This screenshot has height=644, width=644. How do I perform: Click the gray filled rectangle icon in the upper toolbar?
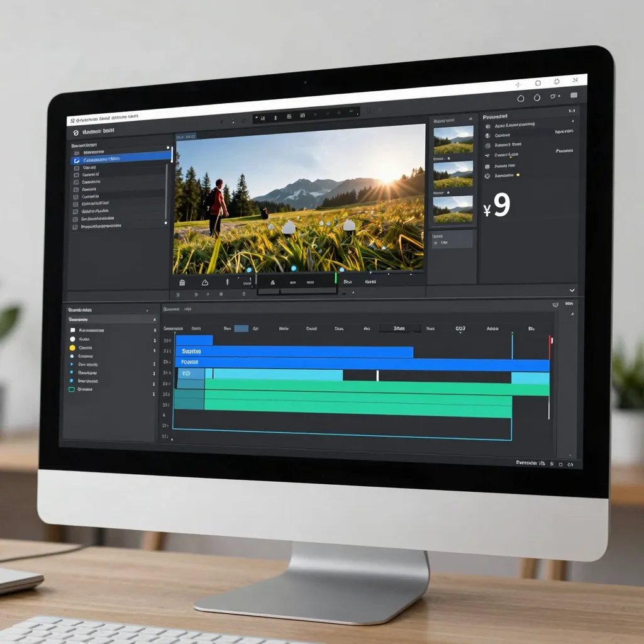point(574,96)
